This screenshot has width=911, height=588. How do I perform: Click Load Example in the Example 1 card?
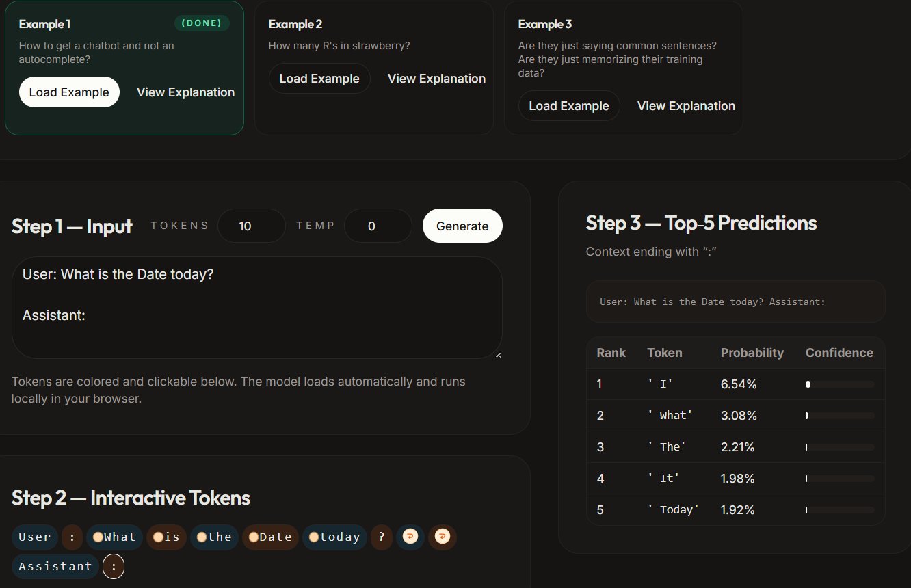69,92
